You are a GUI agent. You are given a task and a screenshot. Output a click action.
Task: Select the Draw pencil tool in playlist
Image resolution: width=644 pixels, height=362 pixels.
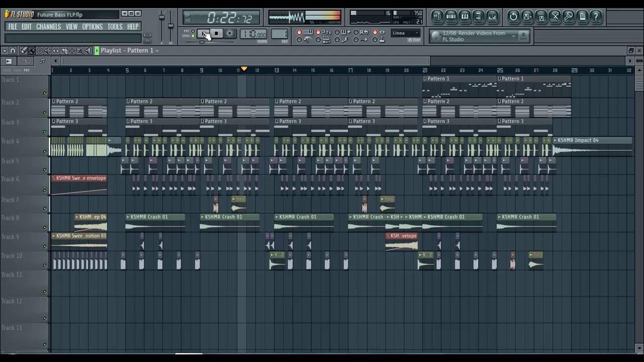24,51
